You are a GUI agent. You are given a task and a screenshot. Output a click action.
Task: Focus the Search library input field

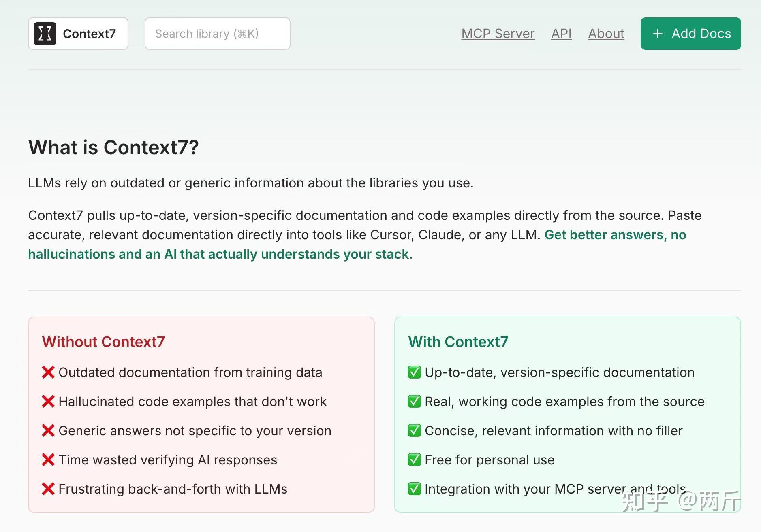point(217,34)
